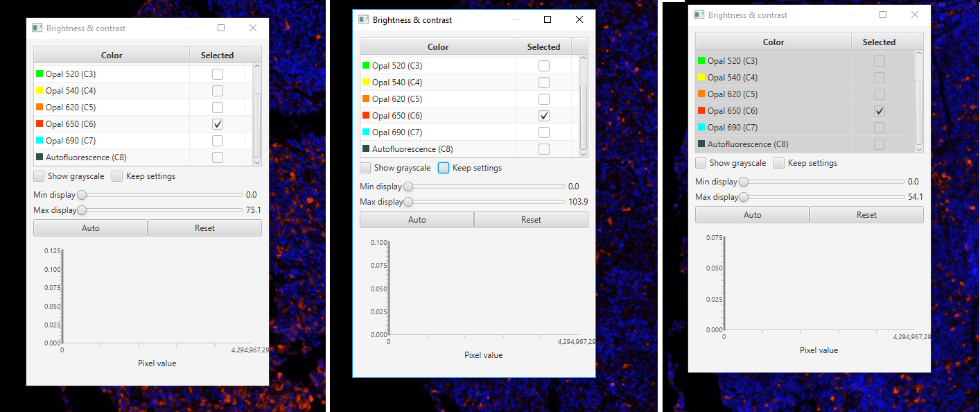Click the Opal 620 orange color swatch
Viewport: 980px width, 412px height.
[39, 107]
